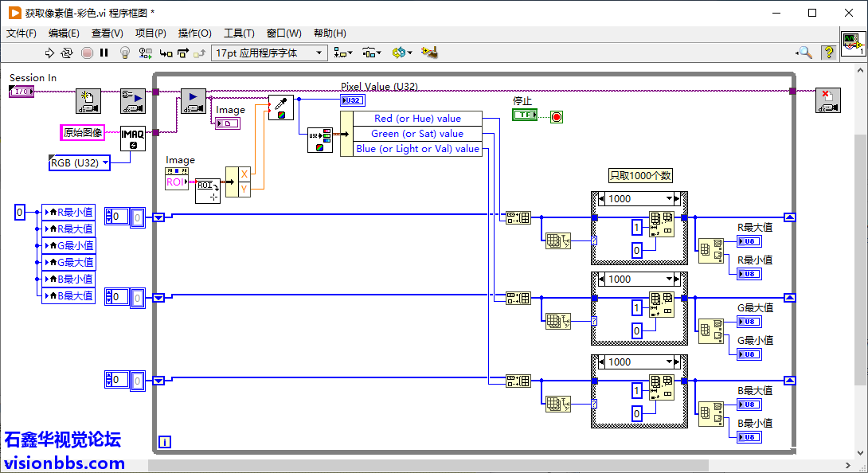Toggle Highlight Execution light bulb
Screen dimensions: 868x473
coord(125,53)
